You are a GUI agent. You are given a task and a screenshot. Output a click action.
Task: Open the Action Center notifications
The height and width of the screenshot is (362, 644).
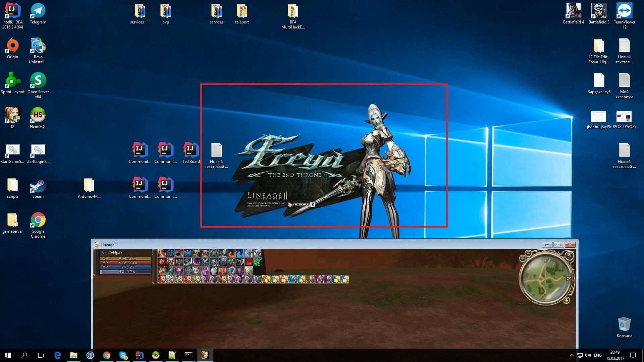click(x=633, y=355)
